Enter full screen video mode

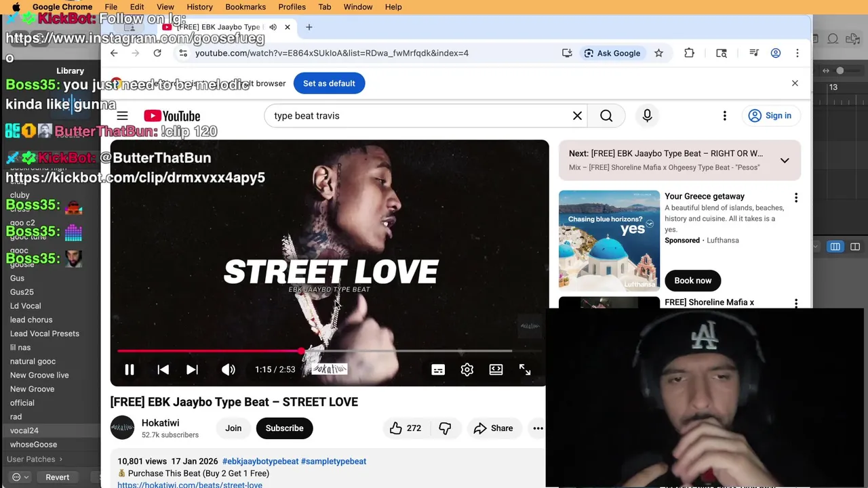(x=525, y=369)
